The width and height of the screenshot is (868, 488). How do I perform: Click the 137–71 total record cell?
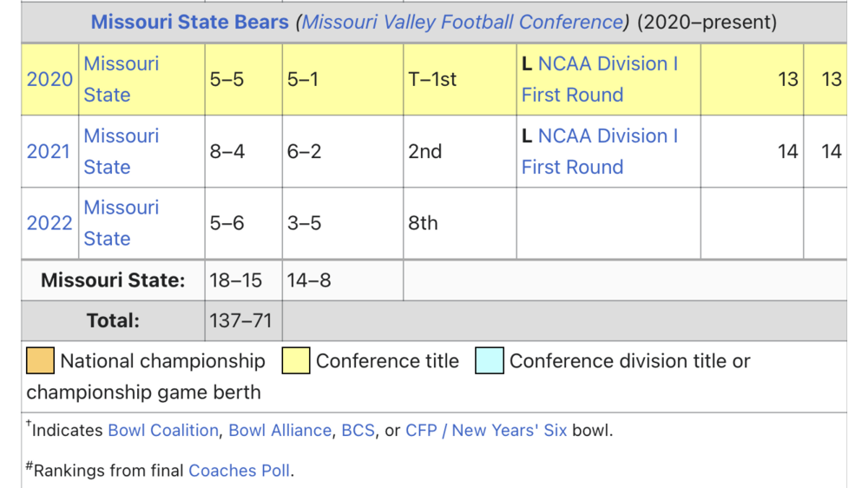240,321
